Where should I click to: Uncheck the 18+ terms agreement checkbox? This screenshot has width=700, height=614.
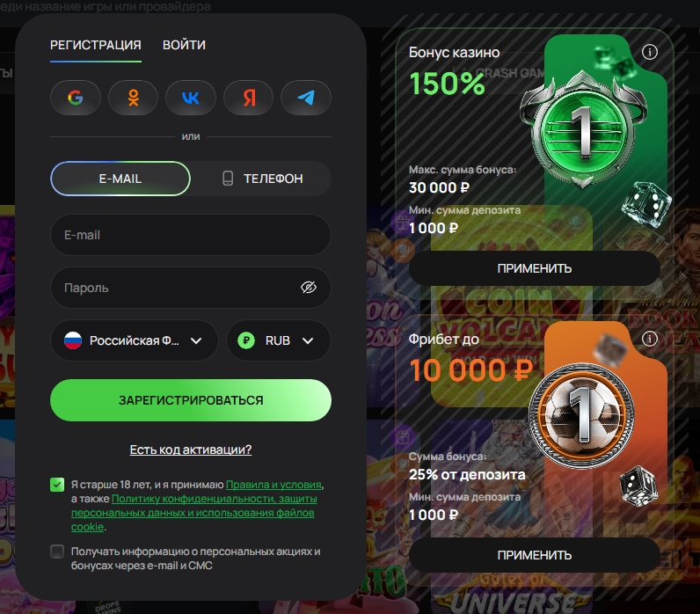point(57,485)
